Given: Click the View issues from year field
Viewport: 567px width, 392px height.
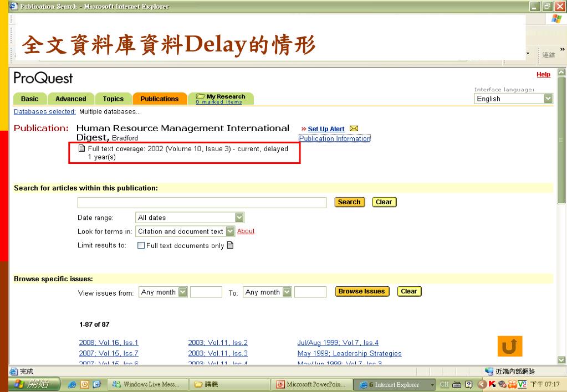Looking at the screenshot, I should click(x=206, y=292).
